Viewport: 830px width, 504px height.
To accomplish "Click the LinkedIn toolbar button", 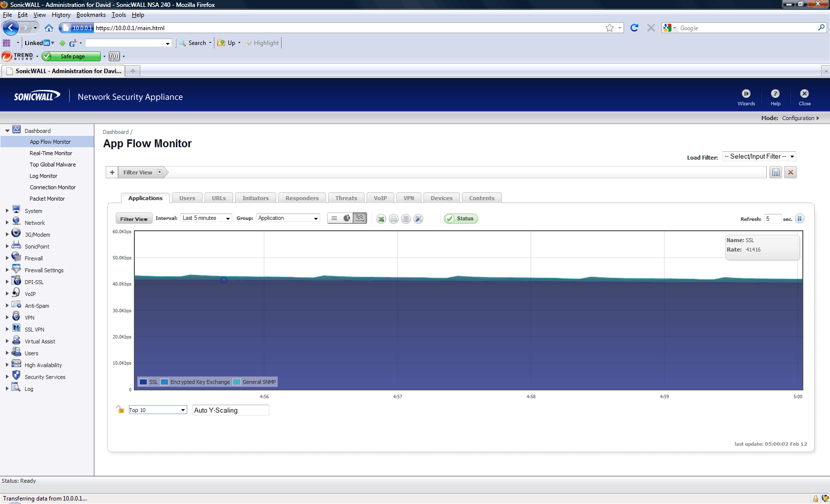I will 38,43.
